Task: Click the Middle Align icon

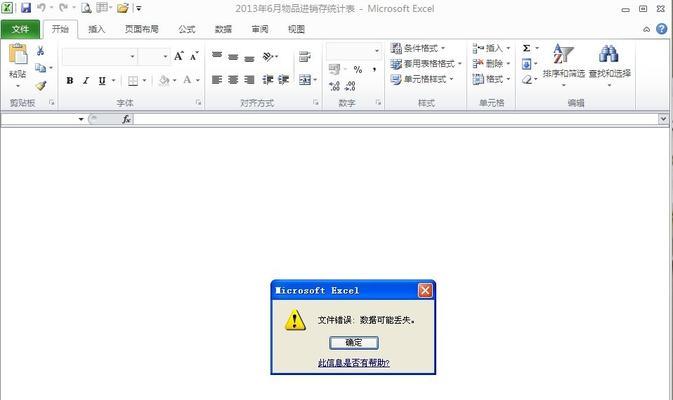Action: (x=233, y=57)
